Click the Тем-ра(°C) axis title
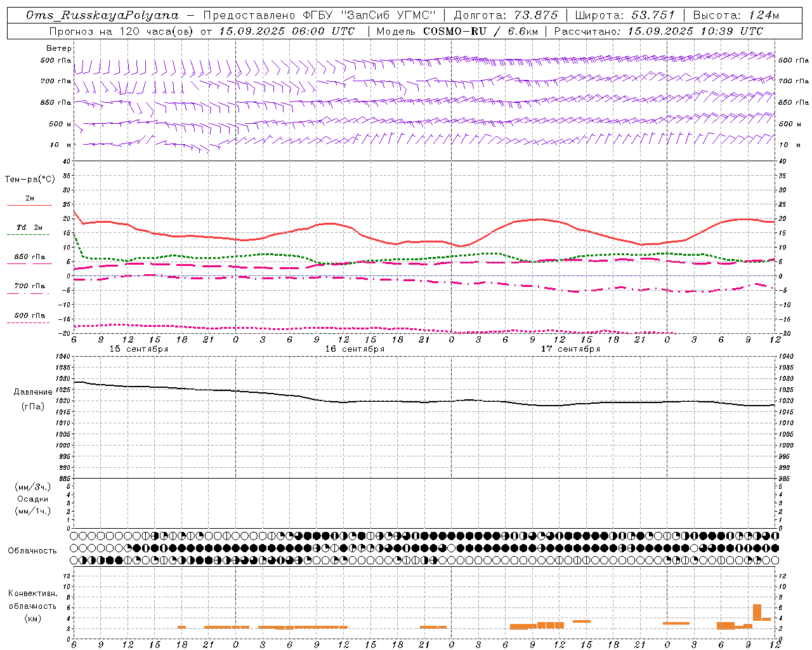 coord(30,180)
